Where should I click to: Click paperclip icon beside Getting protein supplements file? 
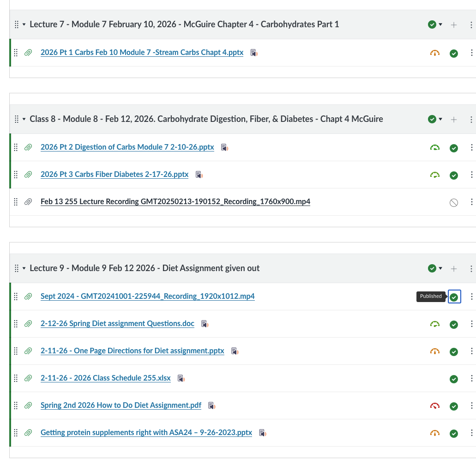pyautogui.click(x=28, y=433)
